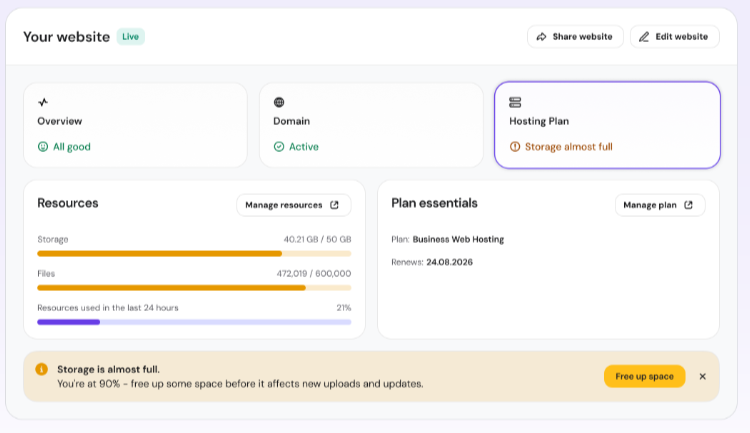Dismiss the storage almost full banner
Image resolution: width=750 pixels, height=433 pixels.
[x=703, y=377]
